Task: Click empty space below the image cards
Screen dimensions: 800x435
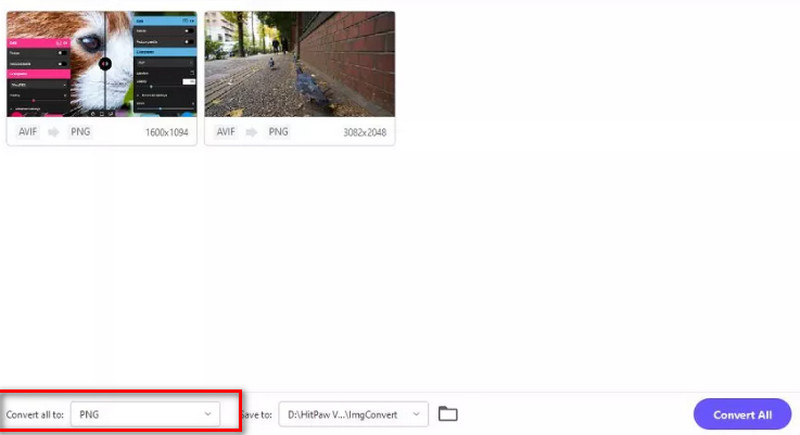Action: (400, 270)
